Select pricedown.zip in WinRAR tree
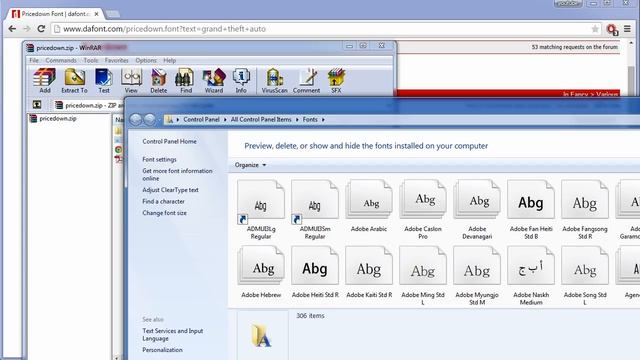 (x=53, y=118)
